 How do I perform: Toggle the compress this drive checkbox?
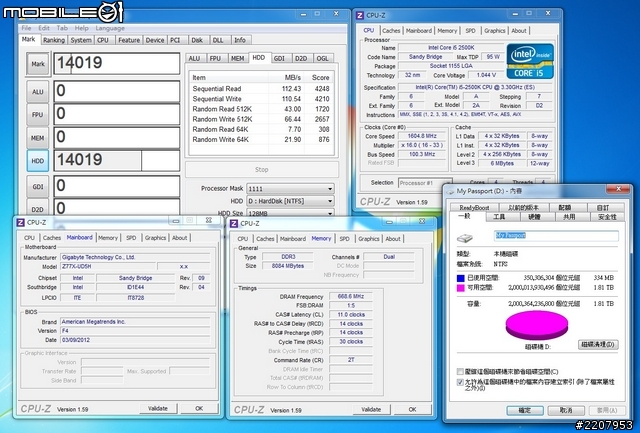point(460,371)
